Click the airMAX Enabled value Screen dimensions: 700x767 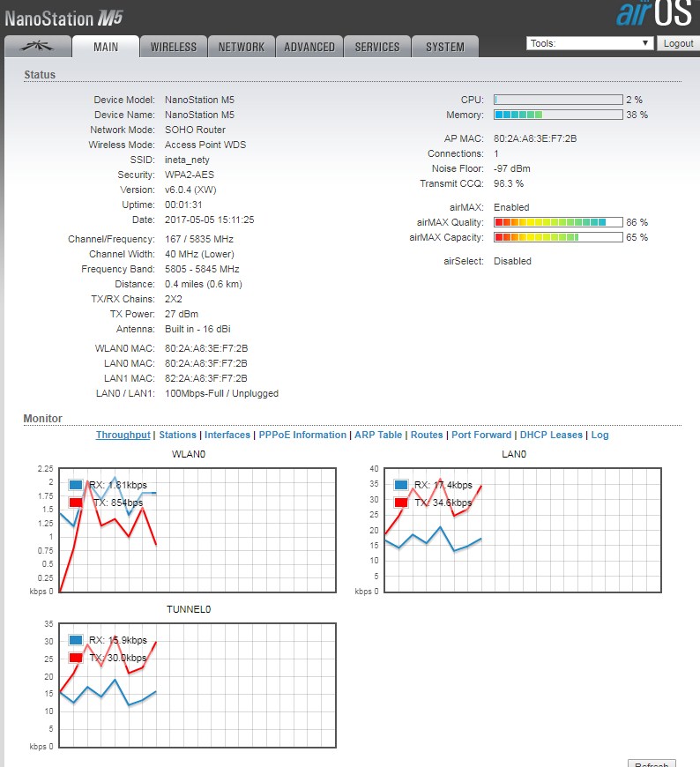coord(511,207)
